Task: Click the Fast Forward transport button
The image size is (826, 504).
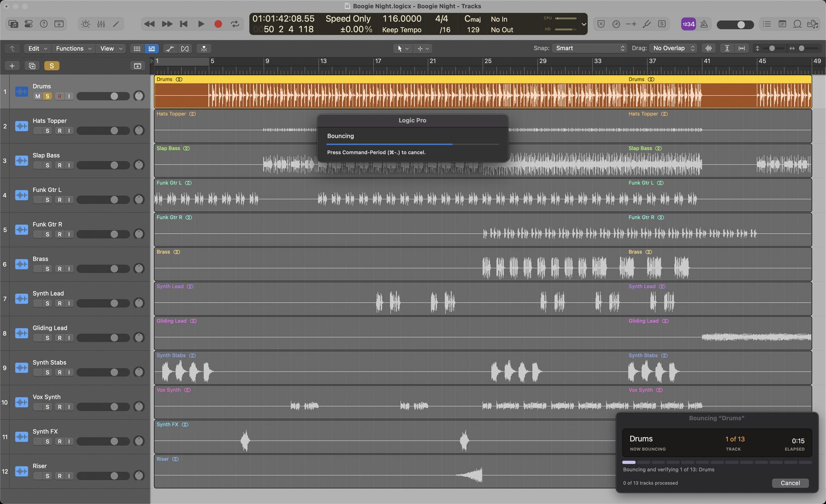Action: click(167, 24)
